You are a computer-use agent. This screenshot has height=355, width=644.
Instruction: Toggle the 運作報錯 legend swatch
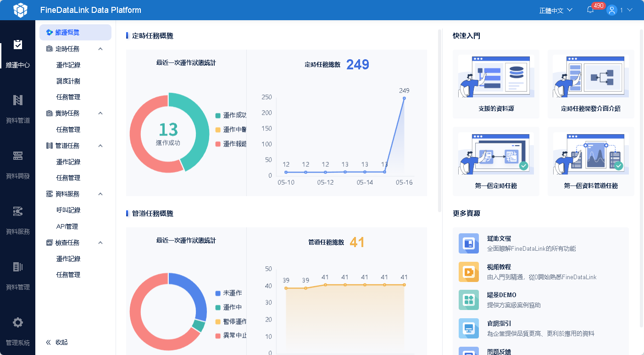[x=218, y=144]
